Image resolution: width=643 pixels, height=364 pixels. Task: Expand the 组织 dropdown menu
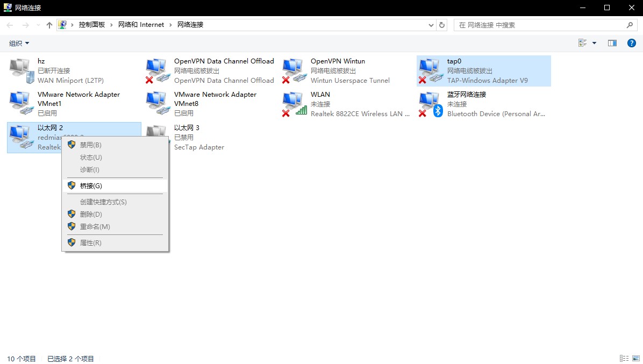pos(19,43)
